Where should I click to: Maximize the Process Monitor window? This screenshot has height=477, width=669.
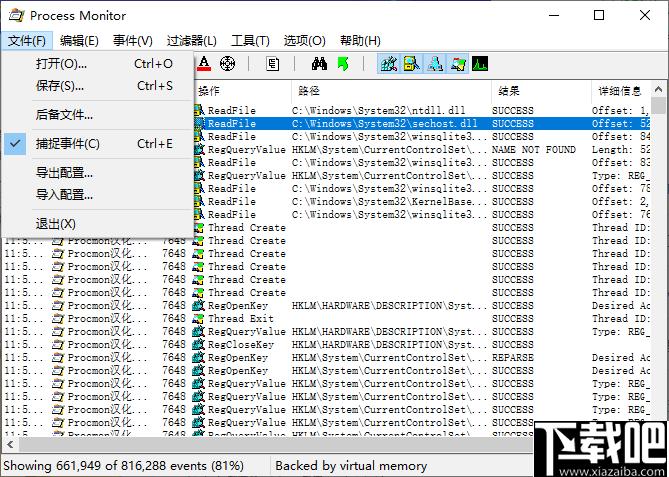coord(599,15)
